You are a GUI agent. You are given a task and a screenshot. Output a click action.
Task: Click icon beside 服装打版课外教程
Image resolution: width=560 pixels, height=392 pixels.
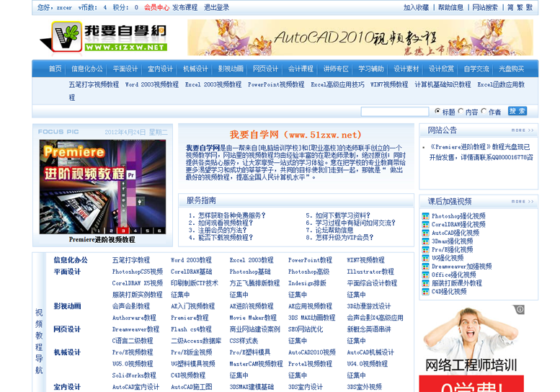coord(425,283)
